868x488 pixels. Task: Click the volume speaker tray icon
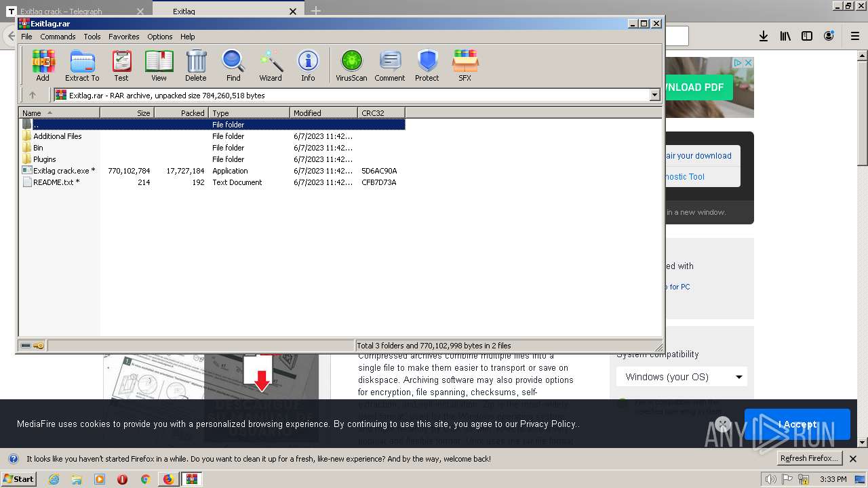point(770,479)
